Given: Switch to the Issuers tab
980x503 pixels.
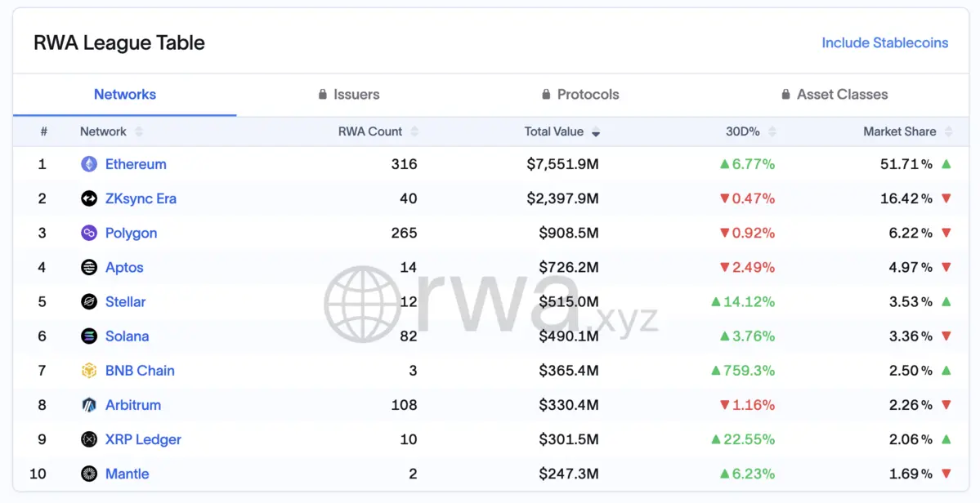Looking at the screenshot, I should pos(348,95).
